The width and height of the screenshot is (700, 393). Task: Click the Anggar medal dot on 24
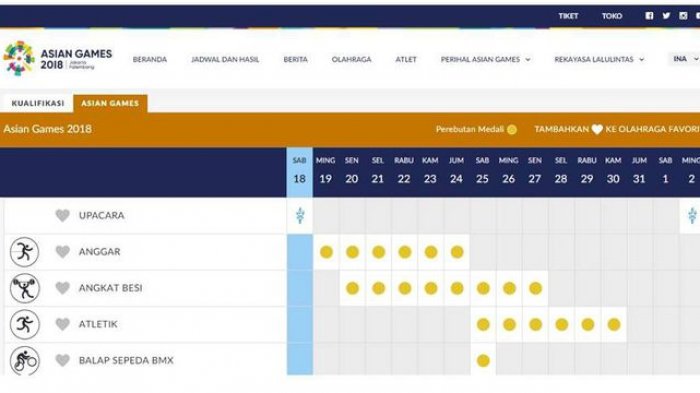click(457, 252)
